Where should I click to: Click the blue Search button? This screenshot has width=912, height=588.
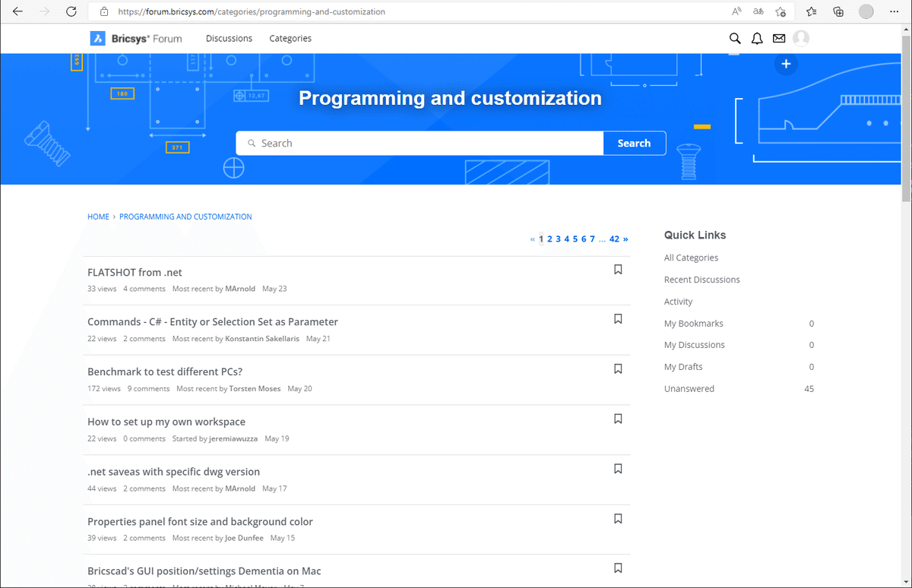click(x=634, y=143)
